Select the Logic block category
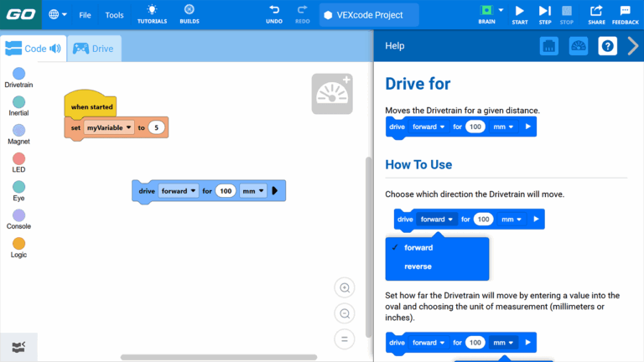The height and width of the screenshot is (362, 644). pyautogui.click(x=19, y=247)
